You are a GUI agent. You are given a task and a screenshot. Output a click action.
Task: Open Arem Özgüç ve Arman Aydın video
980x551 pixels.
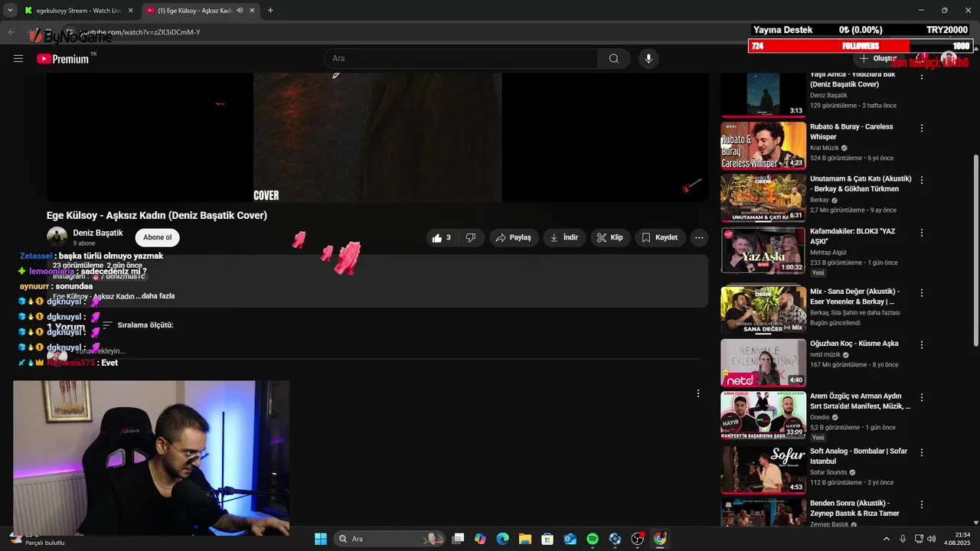pyautogui.click(x=763, y=416)
